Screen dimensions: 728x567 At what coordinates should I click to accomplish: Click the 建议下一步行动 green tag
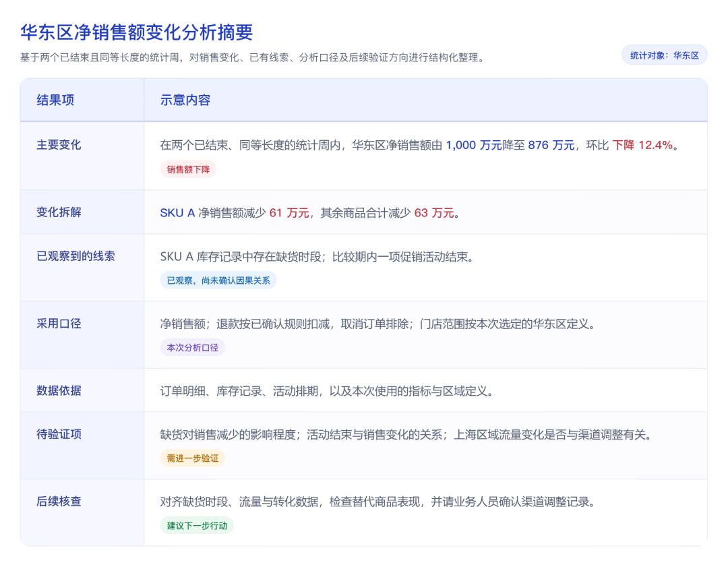(197, 526)
